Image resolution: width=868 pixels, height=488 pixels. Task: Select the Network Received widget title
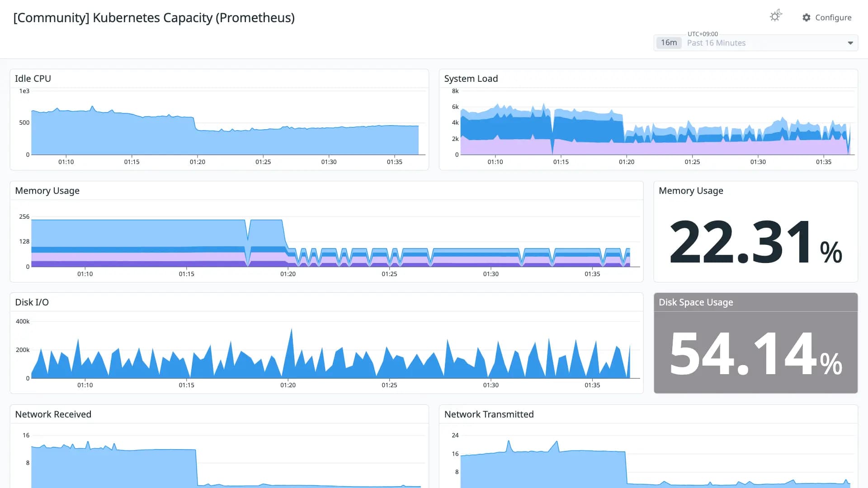pos(53,414)
